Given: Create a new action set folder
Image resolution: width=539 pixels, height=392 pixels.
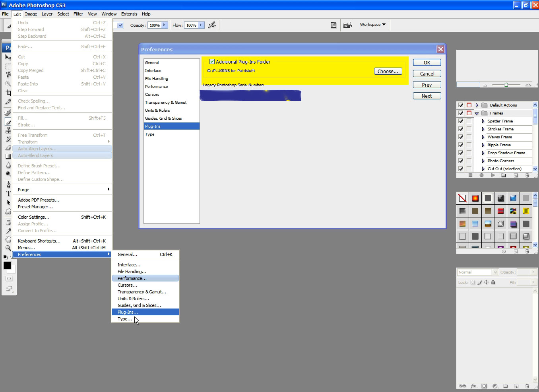Looking at the screenshot, I should pyautogui.click(x=504, y=175).
